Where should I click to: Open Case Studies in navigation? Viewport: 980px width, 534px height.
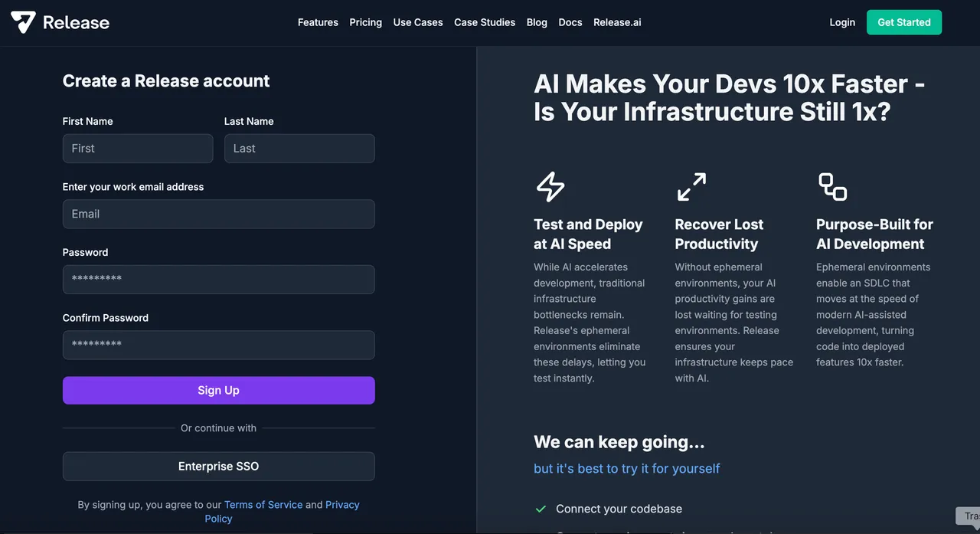(x=485, y=22)
